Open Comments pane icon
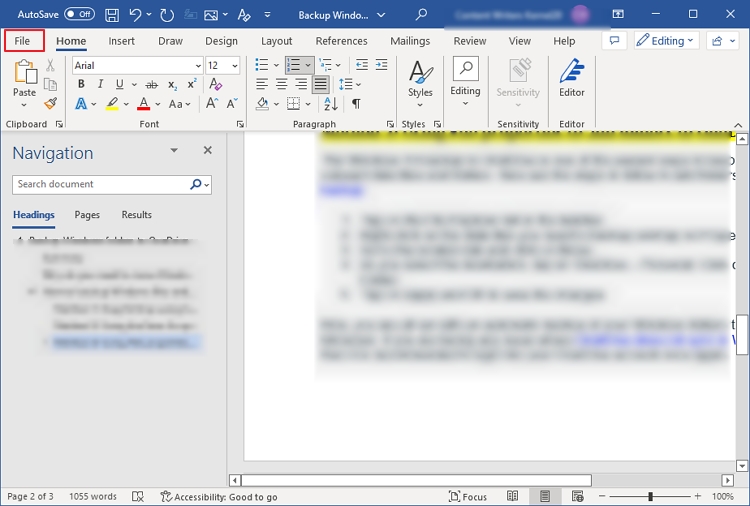 615,41
